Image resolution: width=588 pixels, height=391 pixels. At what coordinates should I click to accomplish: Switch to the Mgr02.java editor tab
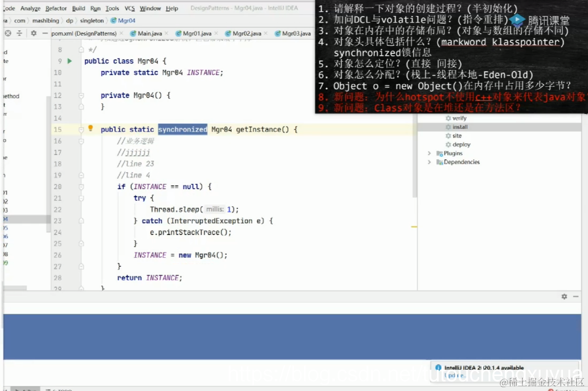(x=247, y=34)
